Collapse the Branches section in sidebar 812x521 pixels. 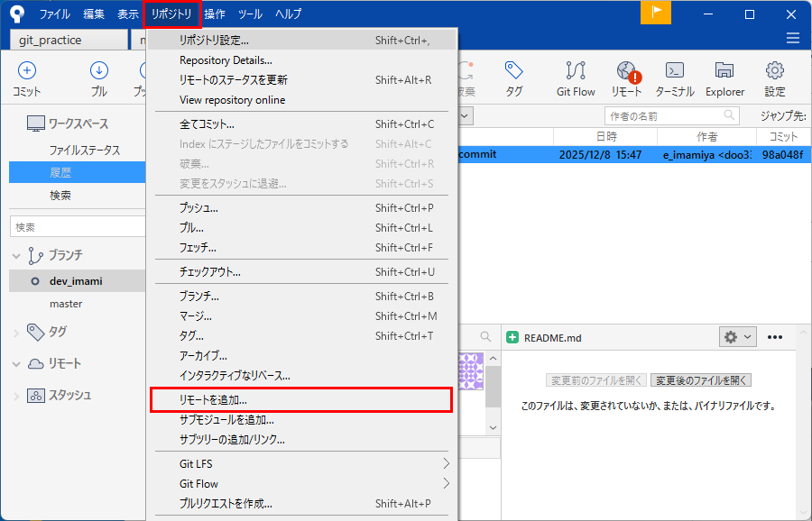click(16, 256)
